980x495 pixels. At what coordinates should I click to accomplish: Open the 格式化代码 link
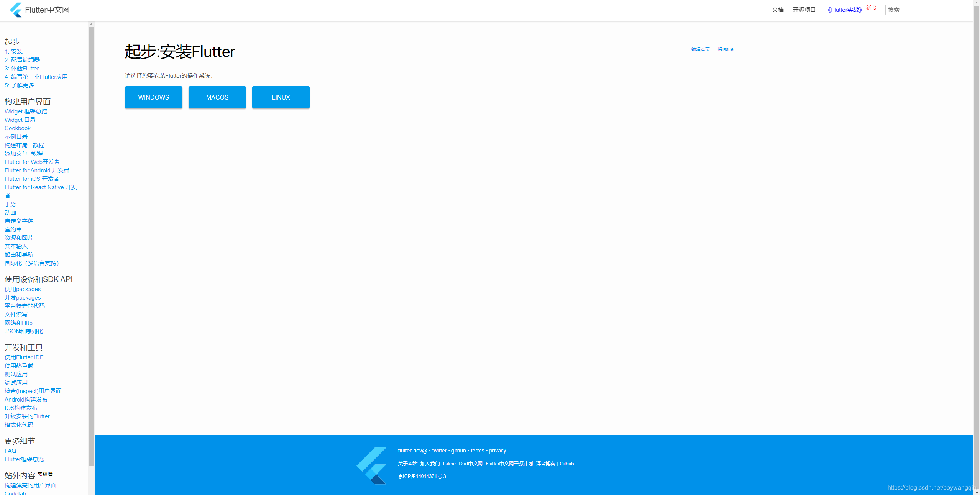(19, 425)
